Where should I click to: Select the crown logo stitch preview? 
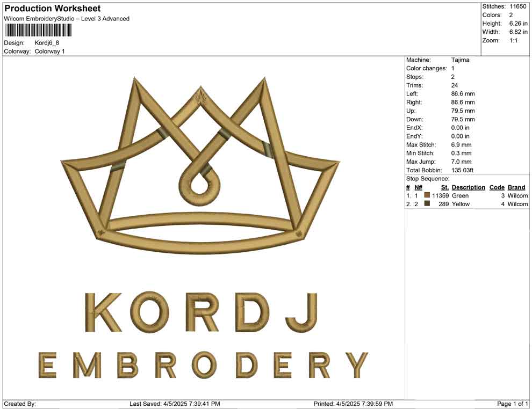199,161
